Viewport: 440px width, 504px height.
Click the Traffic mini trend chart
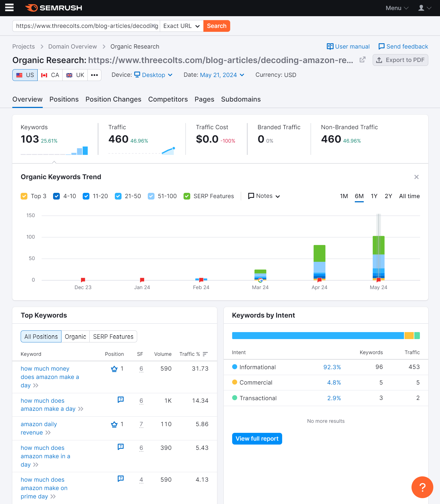(x=142, y=151)
